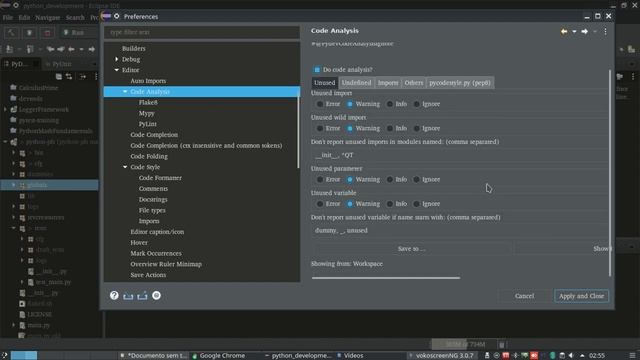Switch to the Imports tab
The image size is (640, 360).
click(388, 82)
